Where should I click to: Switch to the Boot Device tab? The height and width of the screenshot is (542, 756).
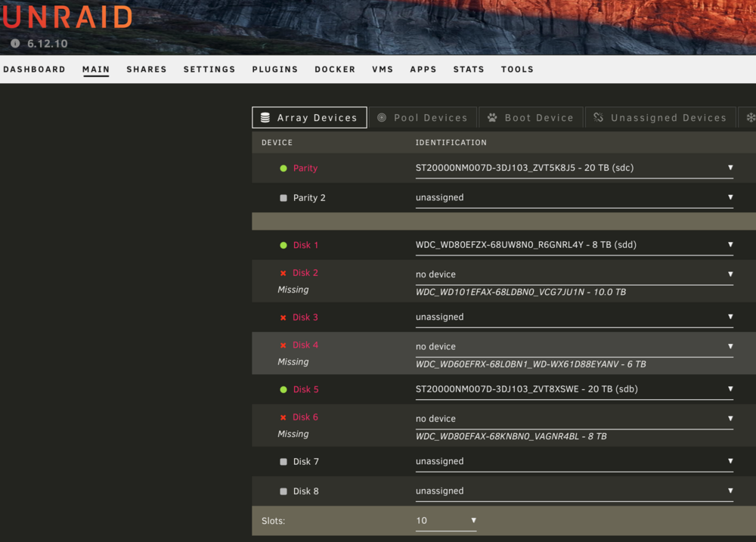[531, 118]
